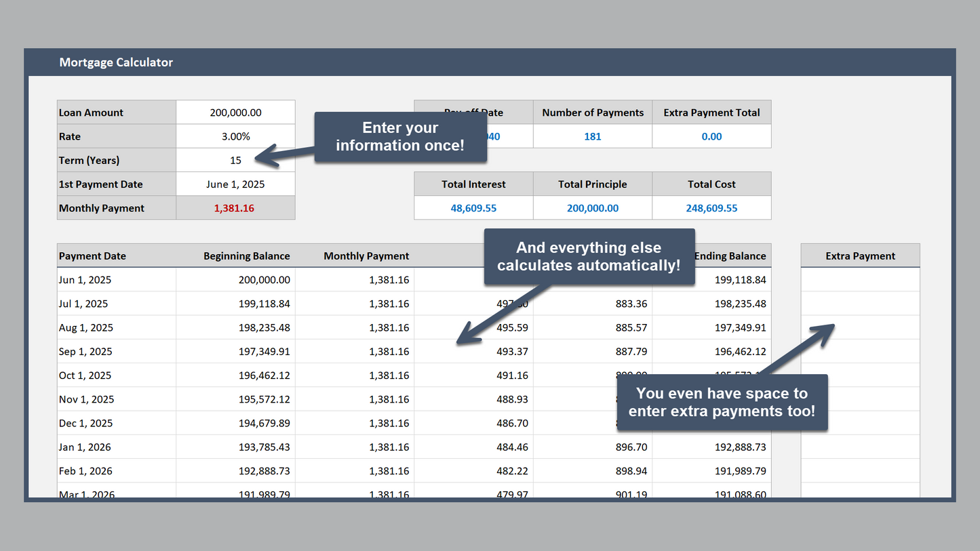Viewport: 980px width, 551px height.
Task: Select Sep 1, 2025 beginning balance 197,349.91
Action: (x=235, y=352)
